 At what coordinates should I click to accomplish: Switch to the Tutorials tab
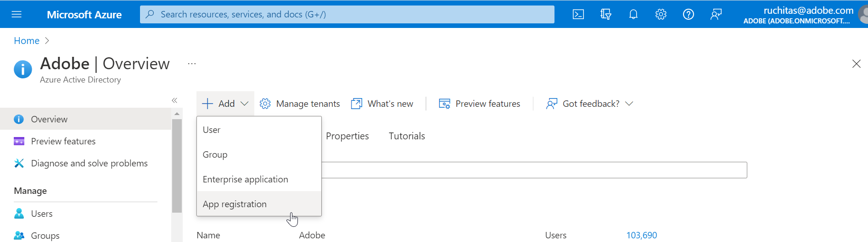[x=407, y=136]
